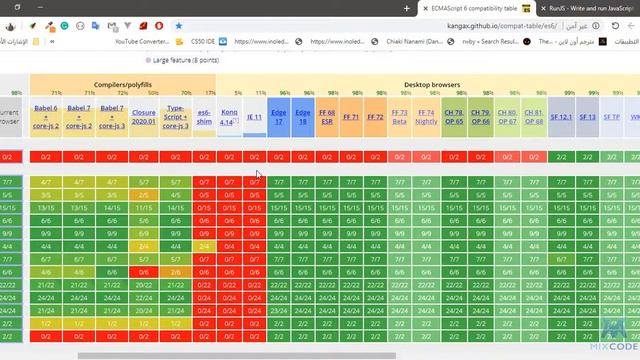Open the YouTube Converter bookmark

point(149,42)
